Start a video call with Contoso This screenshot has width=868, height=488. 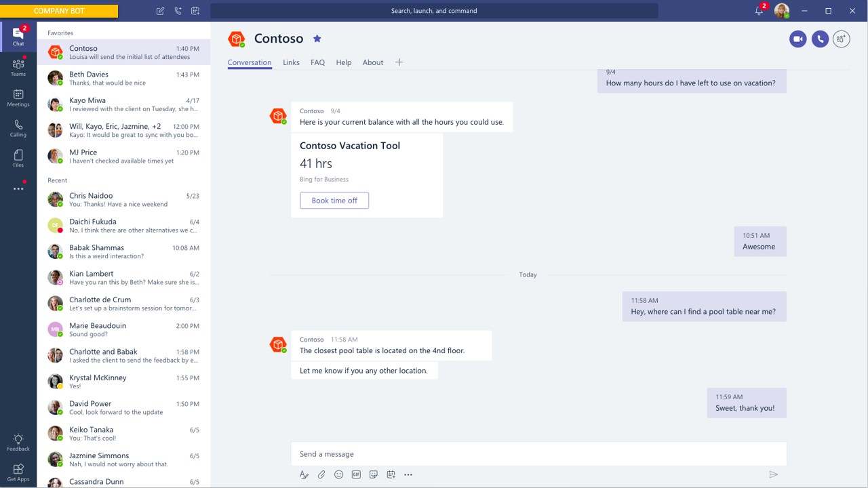click(797, 39)
